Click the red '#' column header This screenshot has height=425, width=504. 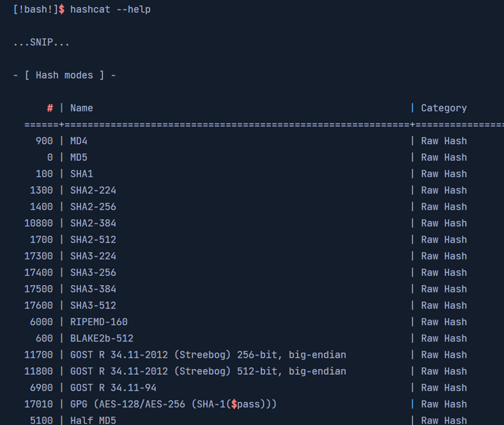click(50, 108)
